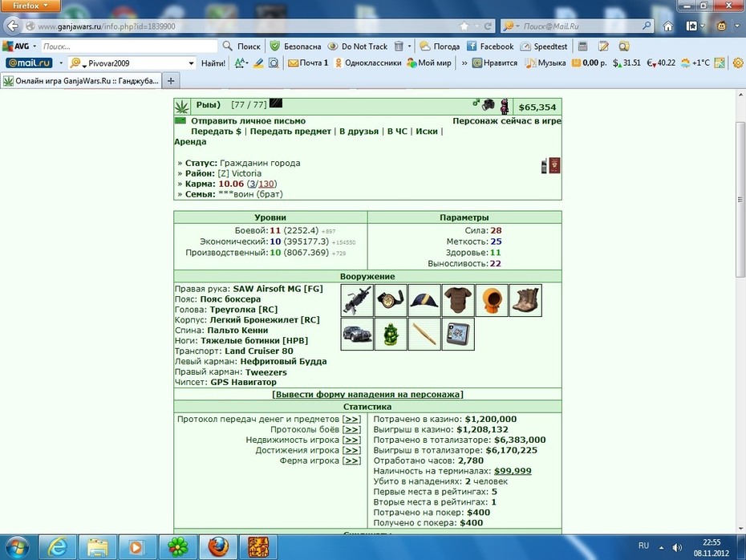Screen dimensions: 746x560
Task: Click the $99,999 terminal cash link
Action: pyautogui.click(x=513, y=471)
